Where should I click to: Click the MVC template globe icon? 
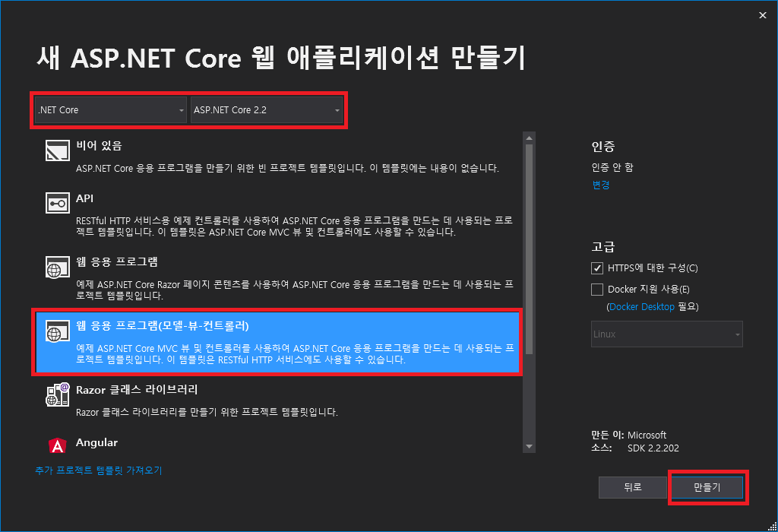[58, 331]
